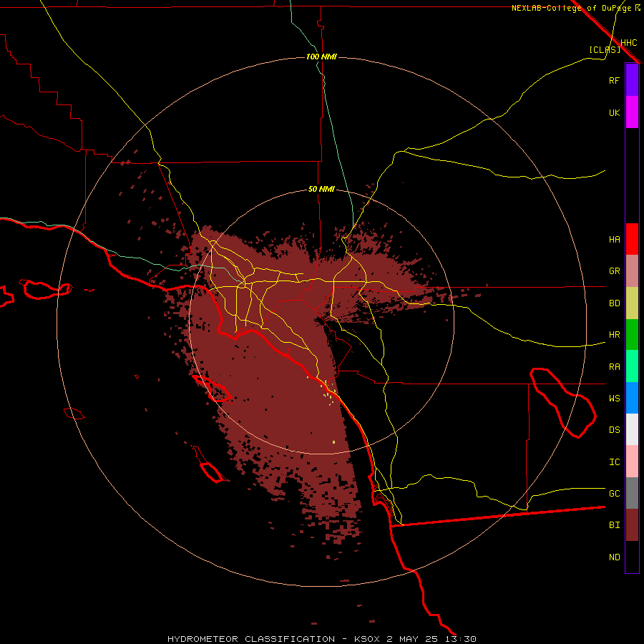The width and height of the screenshot is (644, 644).
Task: Click the HR legend label
Action: tap(614, 335)
